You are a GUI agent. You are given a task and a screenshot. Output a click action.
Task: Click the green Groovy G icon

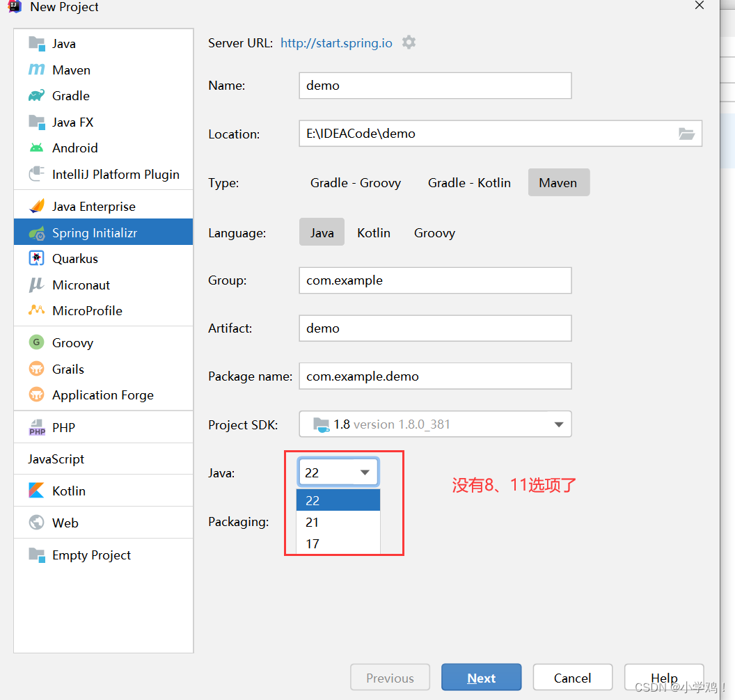(x=37, y=342)
